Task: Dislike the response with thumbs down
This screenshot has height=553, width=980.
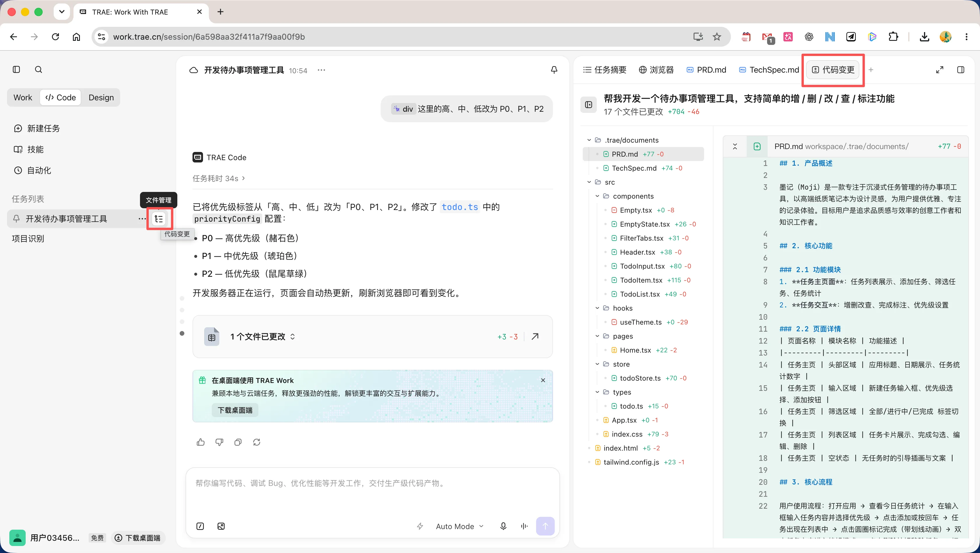Action: coord(219,442)
